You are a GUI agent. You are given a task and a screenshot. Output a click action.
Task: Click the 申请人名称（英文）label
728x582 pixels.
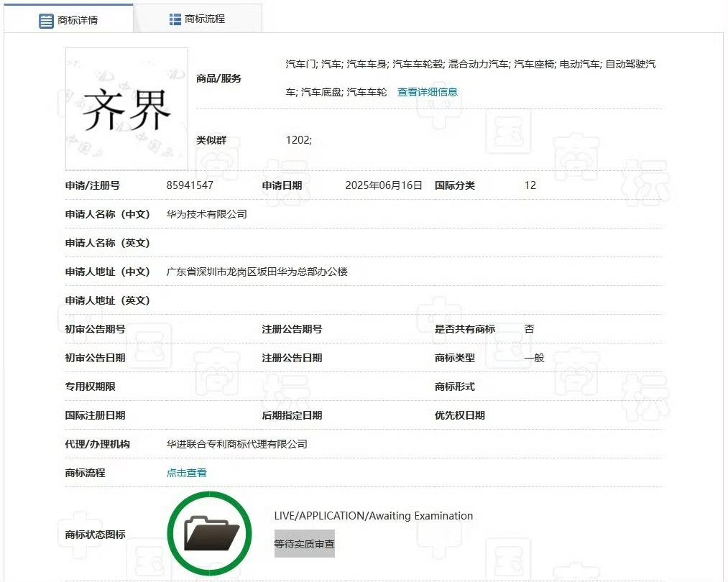(x=107, y=243)
